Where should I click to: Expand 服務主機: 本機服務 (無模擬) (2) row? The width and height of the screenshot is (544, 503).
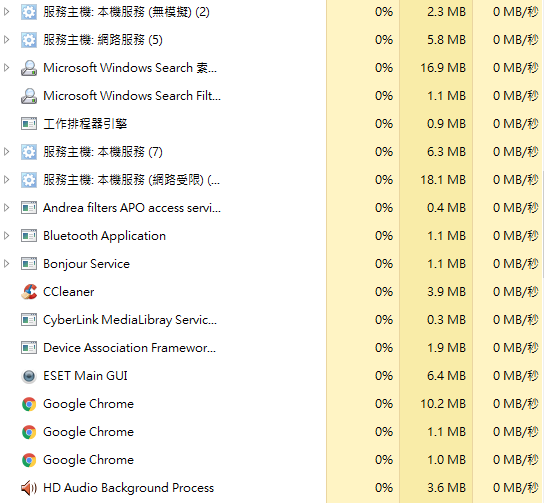[6, 12]
